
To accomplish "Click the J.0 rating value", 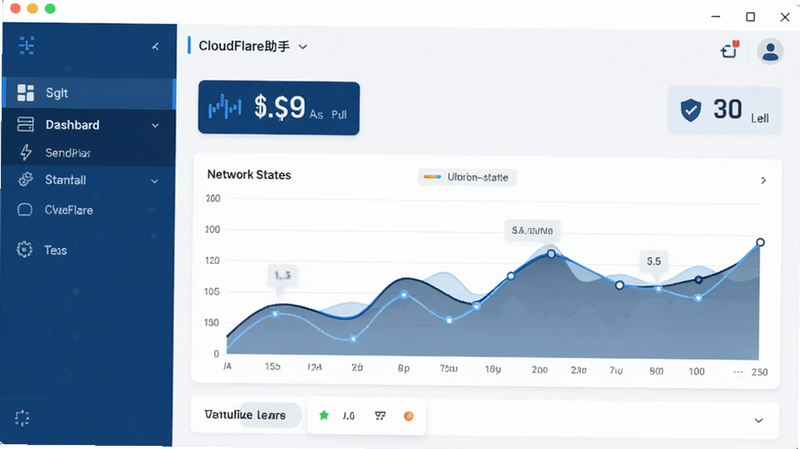I will tap(348, 416).
